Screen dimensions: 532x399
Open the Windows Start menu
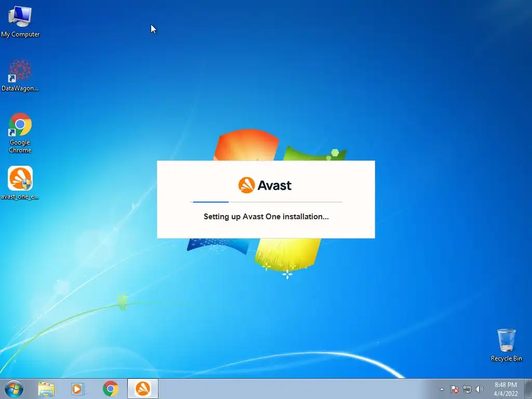14,389
